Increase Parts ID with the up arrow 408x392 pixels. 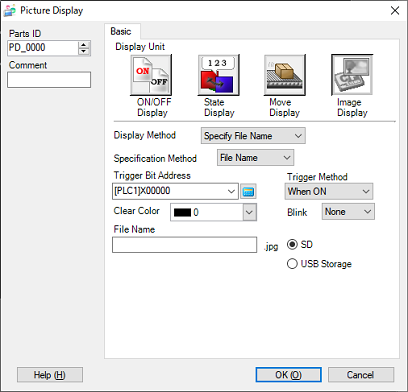(x=84, y=45)
